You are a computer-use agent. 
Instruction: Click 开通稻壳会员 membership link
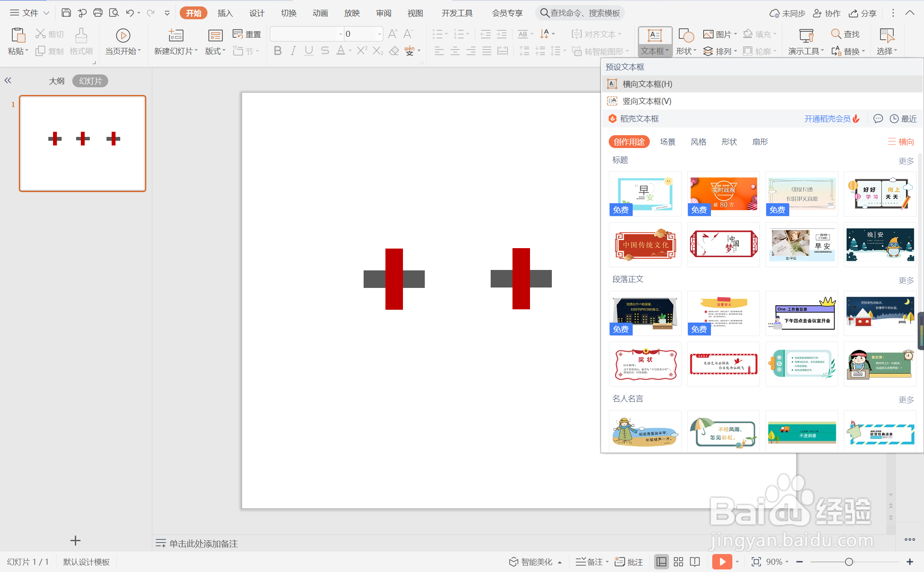click(x=827, y=119)
